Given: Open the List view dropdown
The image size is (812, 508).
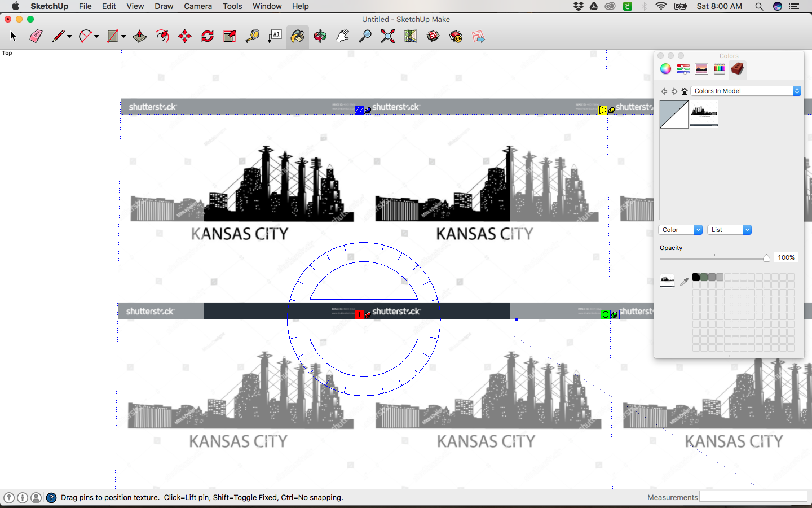Looking at the screenshot, I should [x=729, y=230].
